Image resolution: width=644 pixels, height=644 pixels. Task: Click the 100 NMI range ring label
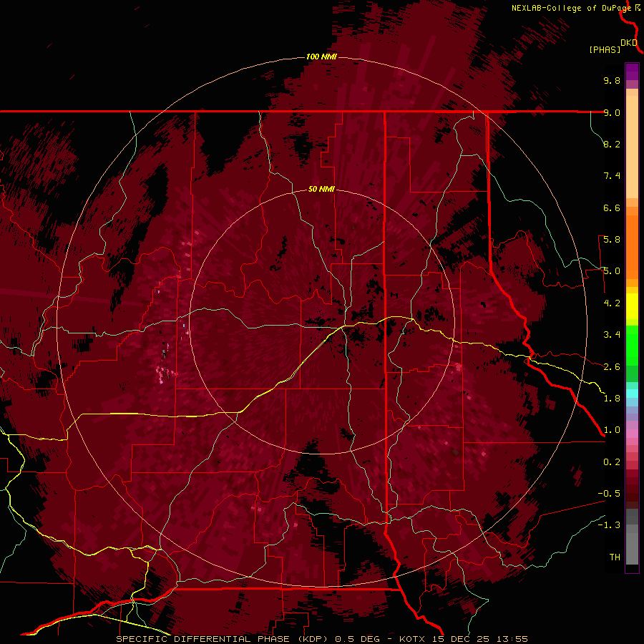[x=321, y=57]
